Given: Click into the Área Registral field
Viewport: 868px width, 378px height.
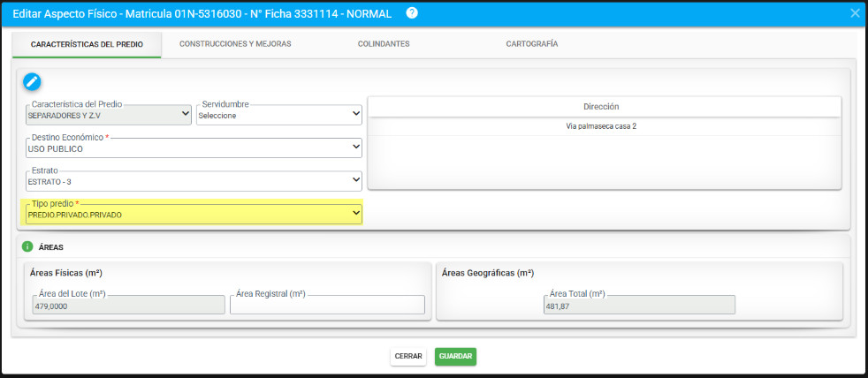Looking at the screenshot, I should point(327,306).
